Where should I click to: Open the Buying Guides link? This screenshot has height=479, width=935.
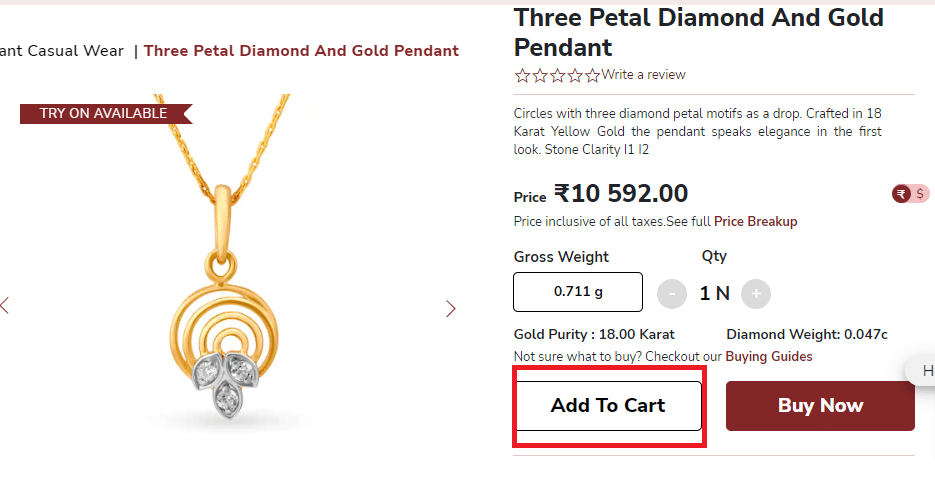coord(768,356)
